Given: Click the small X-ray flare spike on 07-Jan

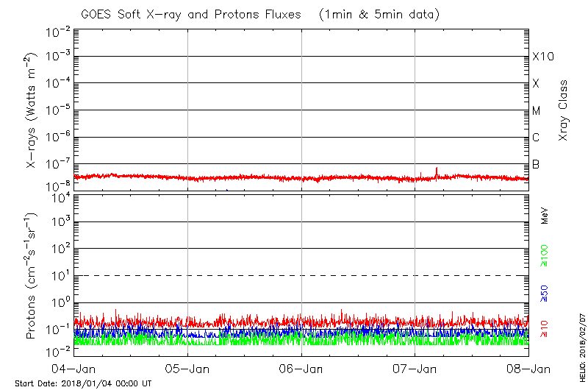Looking at the screenshot, I should pyautogui.click(x=437, y=171).
